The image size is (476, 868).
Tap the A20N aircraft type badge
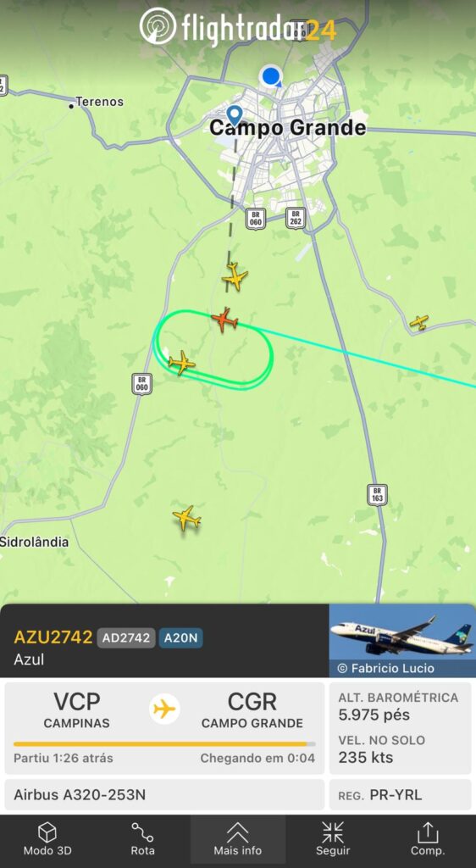tap(180, 637)
